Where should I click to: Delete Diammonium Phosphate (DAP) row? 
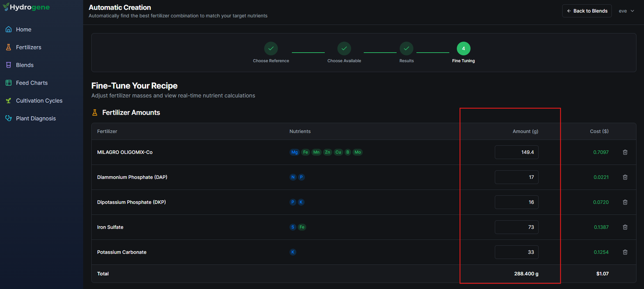click(x=625, y=177)
